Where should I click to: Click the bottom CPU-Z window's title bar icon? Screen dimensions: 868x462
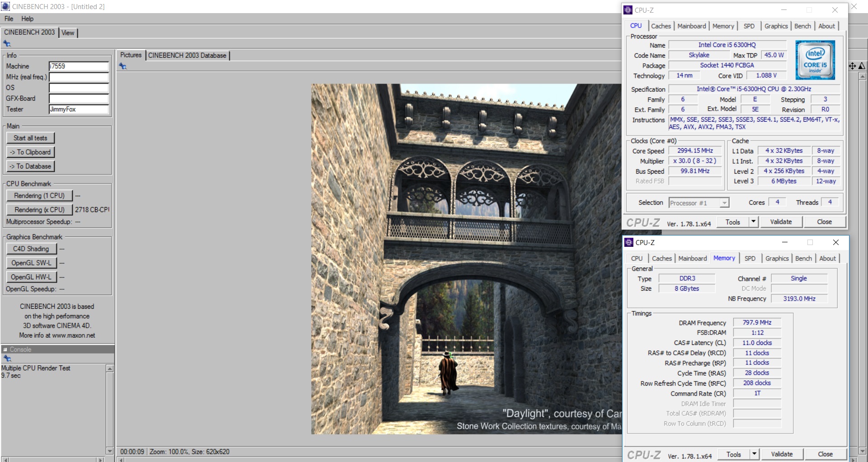(x=629, y=242)
